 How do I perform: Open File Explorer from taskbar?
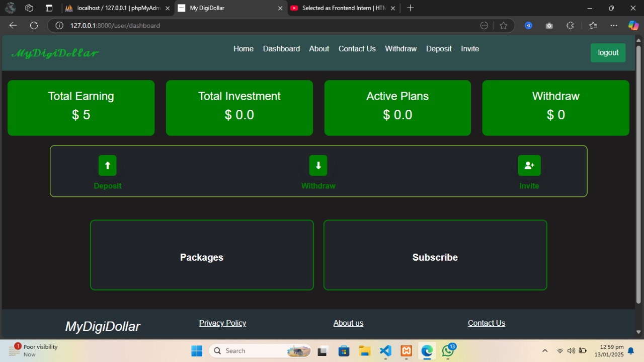pyautogui.click(x=365, y=351)
